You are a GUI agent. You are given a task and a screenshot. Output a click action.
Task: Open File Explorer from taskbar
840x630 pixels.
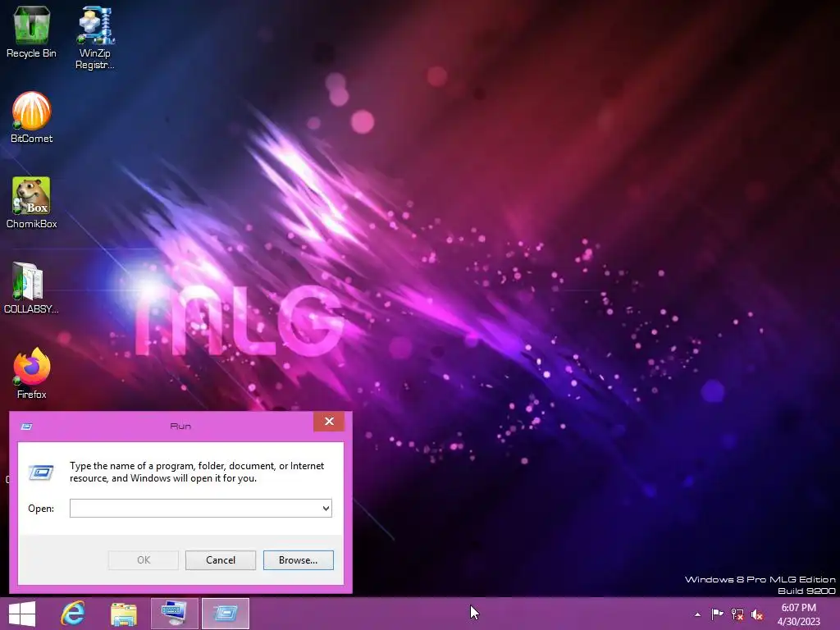point(124,614)
